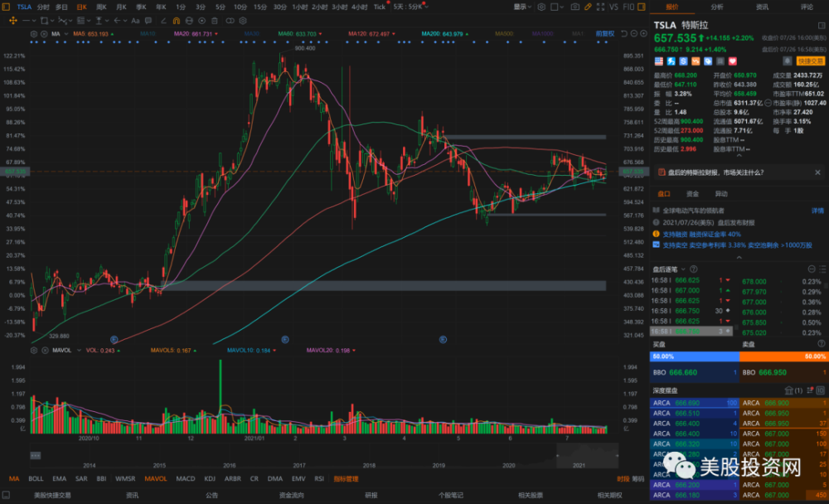Remove the MA indicator with X icon
This screenshot has height=504, width=829.
[45, 34]
